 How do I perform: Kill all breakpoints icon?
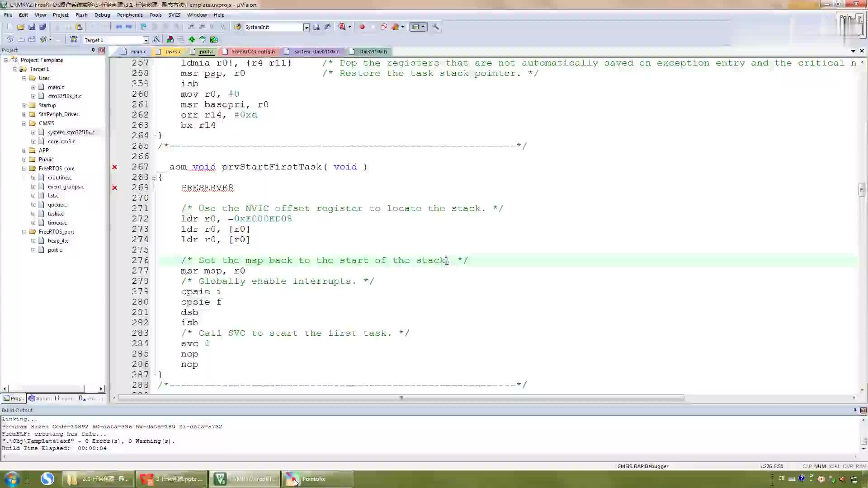(x=395, y=27)
